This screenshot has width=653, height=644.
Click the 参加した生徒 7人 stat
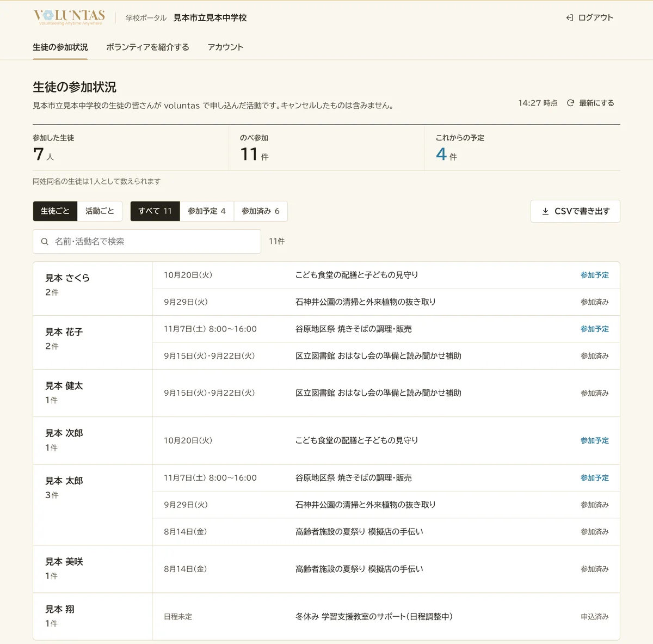[131, 148]
